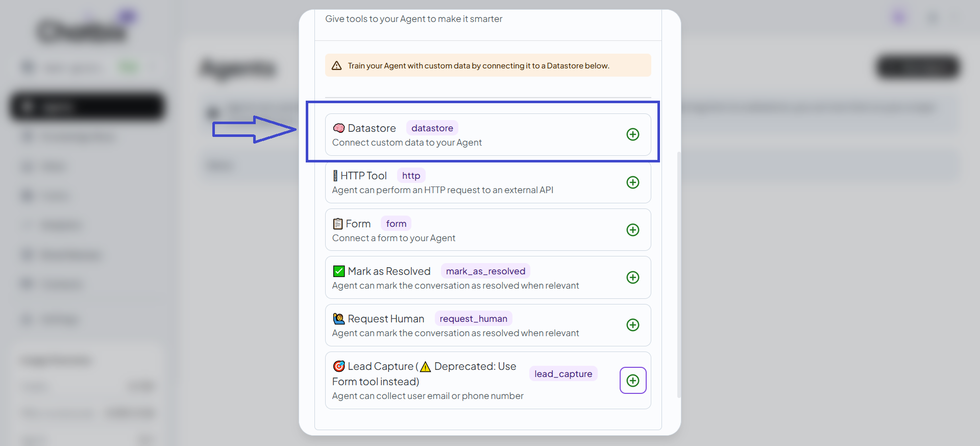The height and width of the screenshot is (446, 980).
Task: Click the Lead Capture plus button
Action: click(x=632, y=381)
